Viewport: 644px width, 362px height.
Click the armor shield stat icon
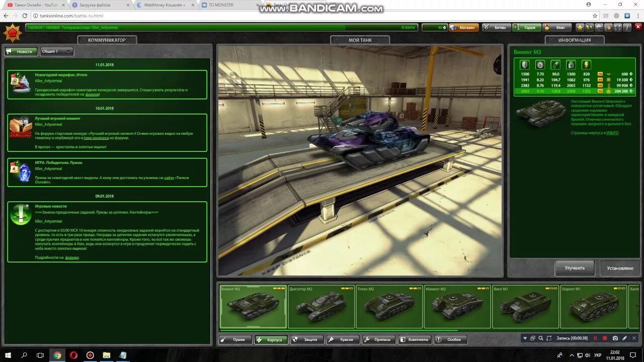(524, 65)
